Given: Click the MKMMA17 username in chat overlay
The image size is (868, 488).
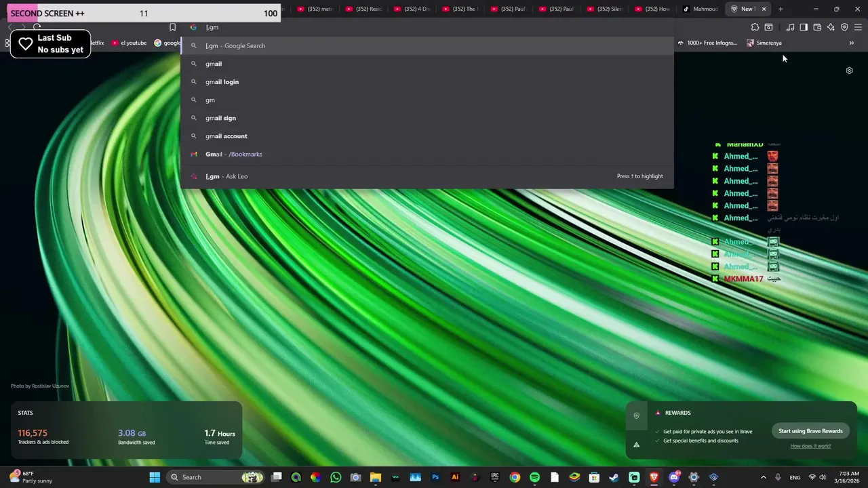Looking at the screenshot, I should click(x=743, y=279).
